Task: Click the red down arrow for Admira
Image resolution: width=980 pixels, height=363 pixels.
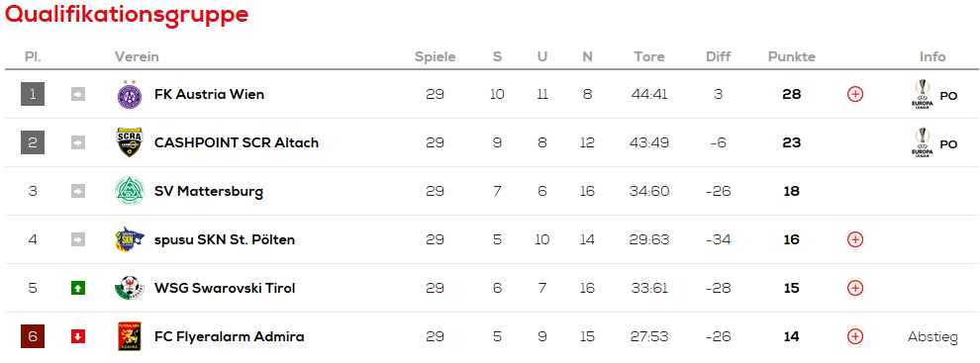Action: pos(77,336)
